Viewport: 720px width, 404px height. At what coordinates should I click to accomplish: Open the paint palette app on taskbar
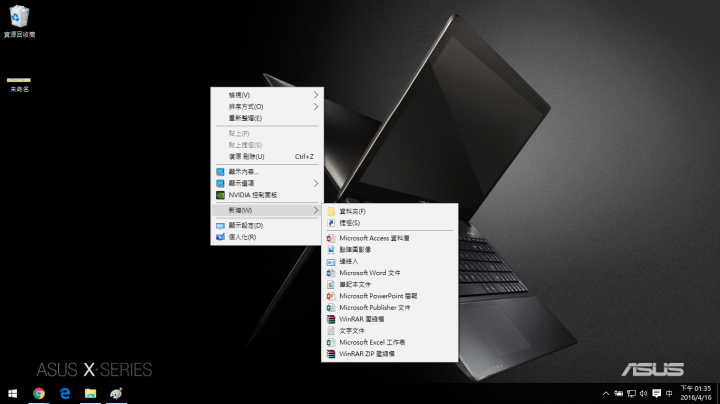coord(116,393)
